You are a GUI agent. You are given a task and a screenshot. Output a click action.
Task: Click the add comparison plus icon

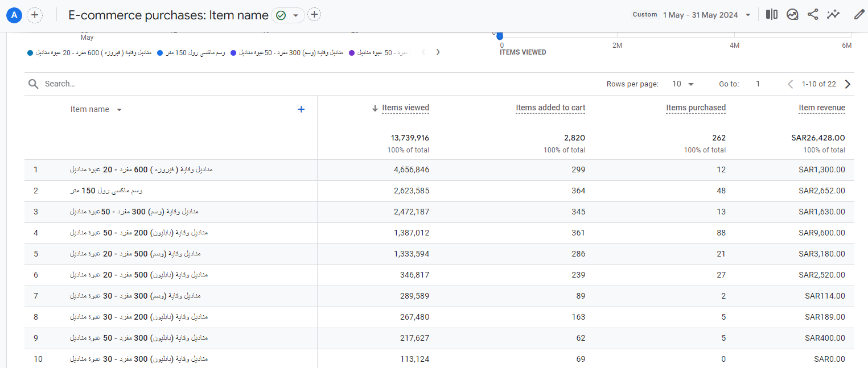(x=35, y=15)
